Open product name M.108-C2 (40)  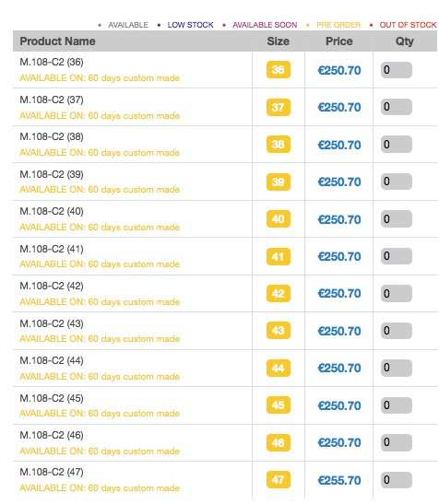pyautogui.click(x=52, y=211)
